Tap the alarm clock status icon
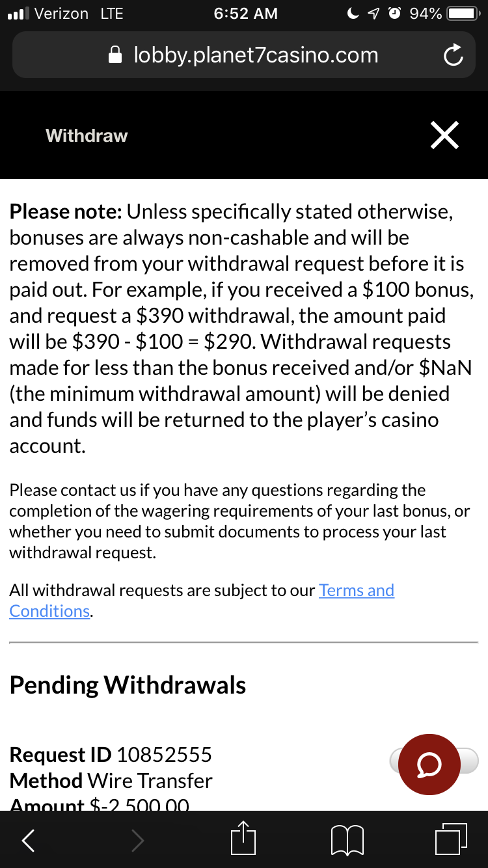The width and height of the screenshot is (488, 868). tap(394, 13)
